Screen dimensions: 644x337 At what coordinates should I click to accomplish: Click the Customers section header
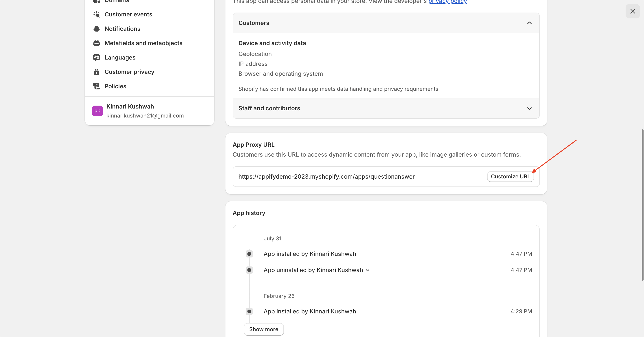[386, 23]
